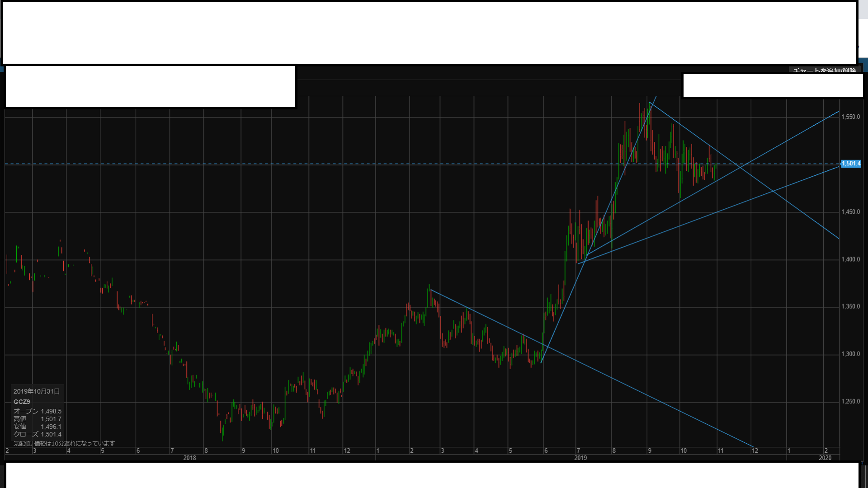The height and width of the screenshot is (488, 868).
Task: Click the 2019年10月31日 date in info box
Action: point(37,391)
